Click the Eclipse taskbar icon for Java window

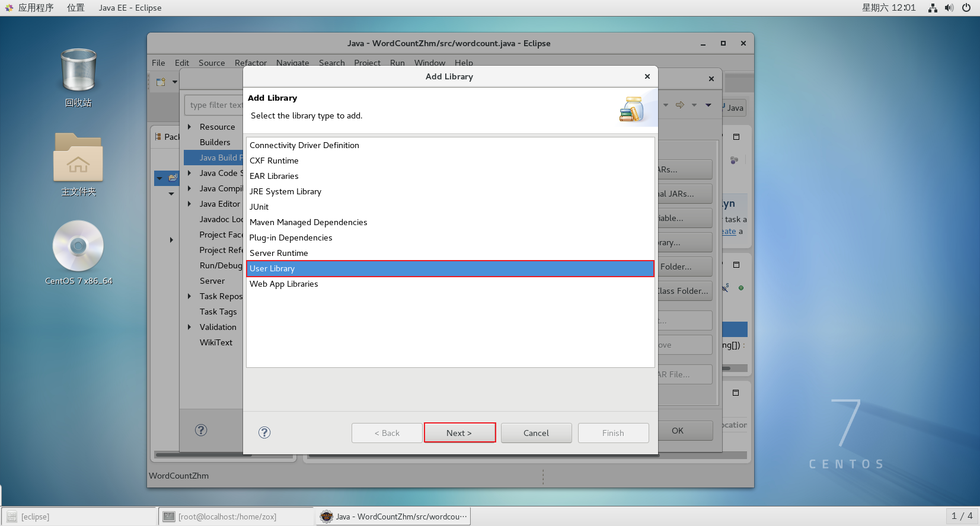pyautogui.click(x=327, y=517)
